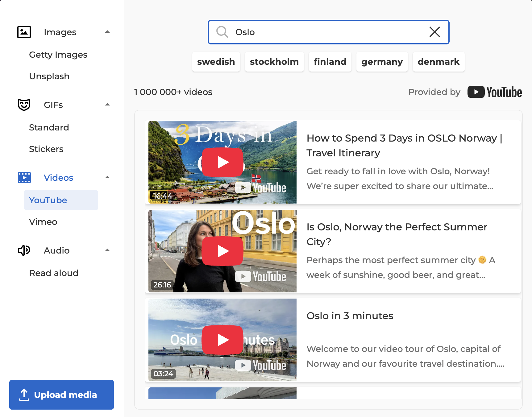Open 'Is Oslo, Norway the Perfect Summer City?' title
Screen dimensions: 532x417
(397, 234)
